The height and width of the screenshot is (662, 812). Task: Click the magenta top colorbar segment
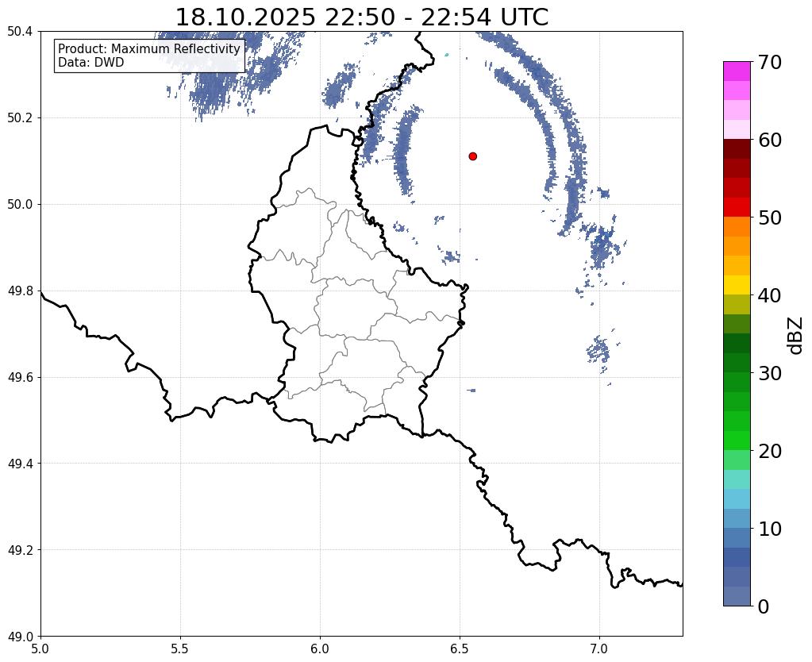(737, 71)
